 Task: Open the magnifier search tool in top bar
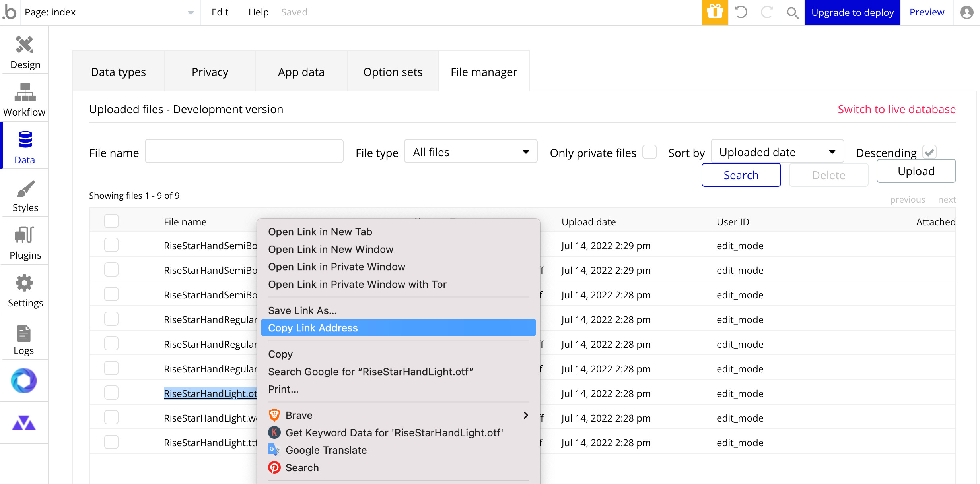(x=792, y=13)
